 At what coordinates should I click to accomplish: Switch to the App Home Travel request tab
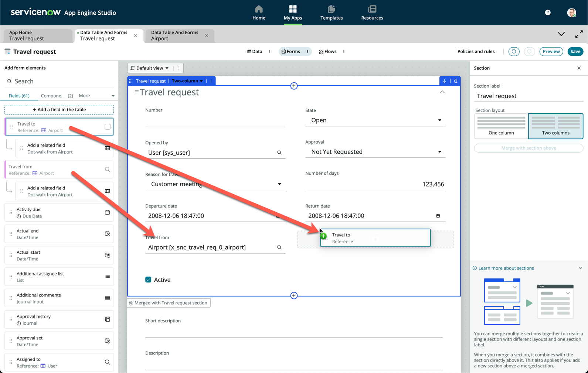[38, 35]
